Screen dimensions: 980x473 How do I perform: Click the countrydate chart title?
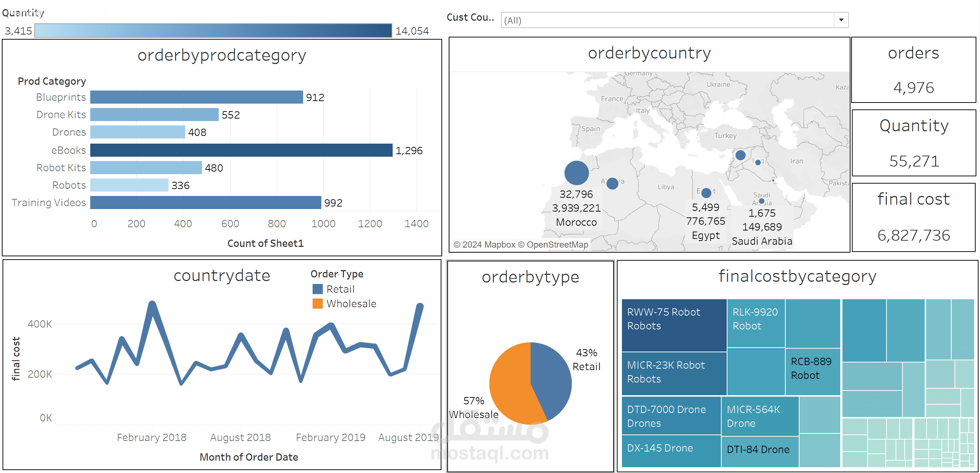tap(222, 275)
